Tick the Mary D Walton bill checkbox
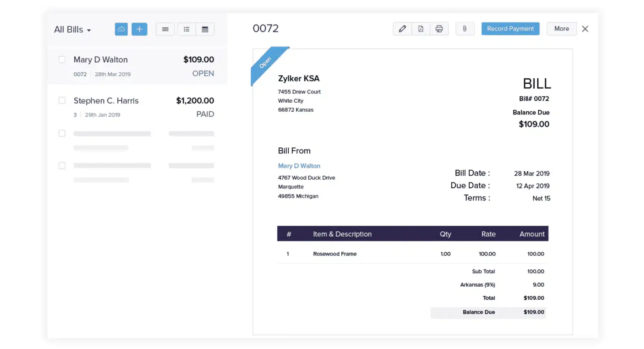The image size is (644, 349). [x=62, y=59]
